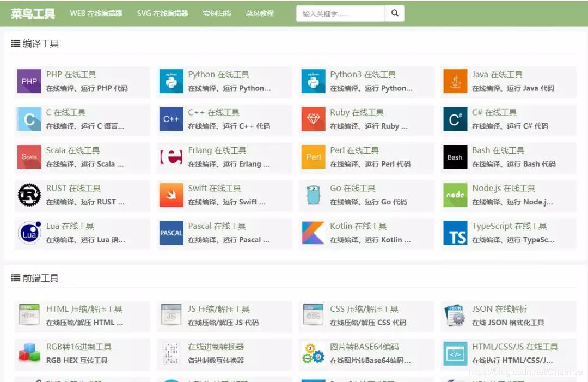Click the Kotlin K logo icon

tap(313, 233)
